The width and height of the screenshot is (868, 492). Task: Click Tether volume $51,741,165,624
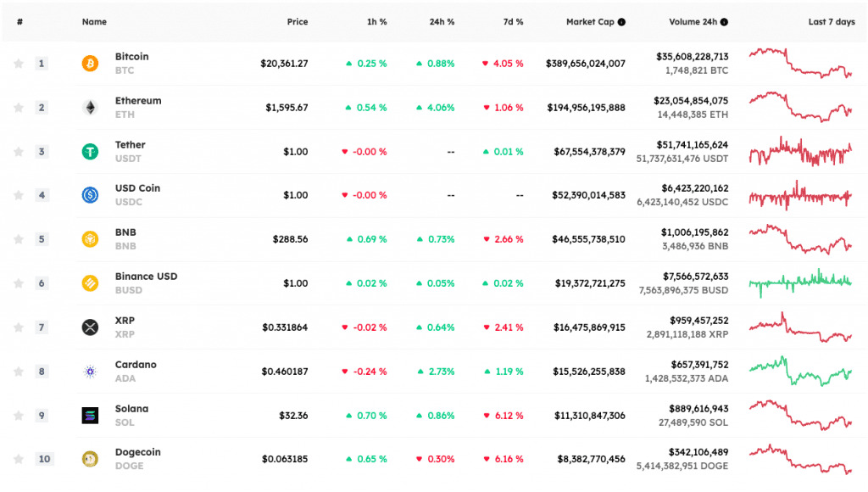click(x=693, y=144)
